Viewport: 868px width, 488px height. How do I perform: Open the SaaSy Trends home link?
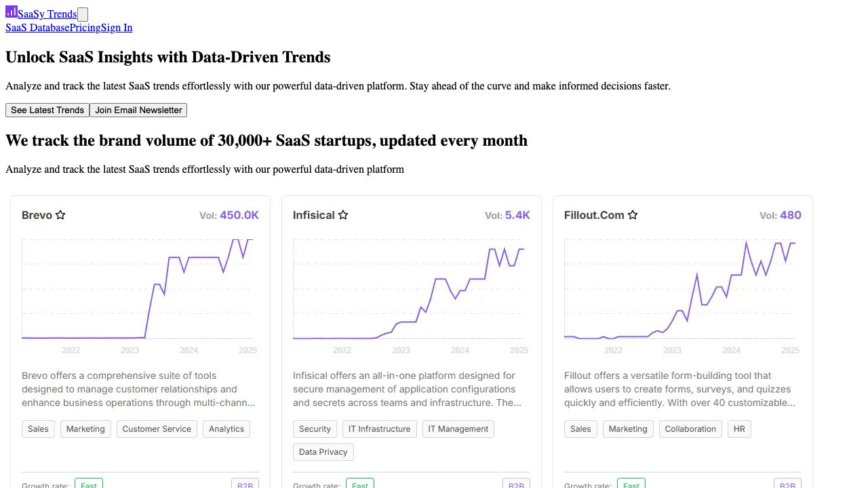click(x=47, y=14)
